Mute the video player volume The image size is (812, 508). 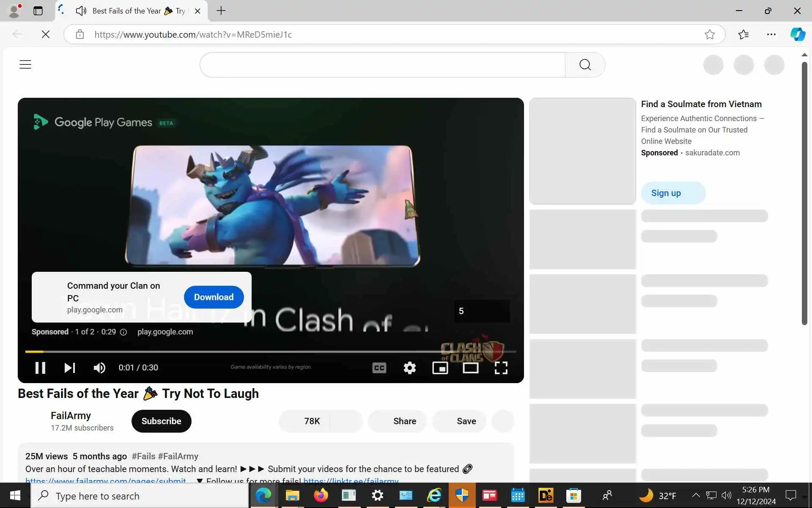99,367
